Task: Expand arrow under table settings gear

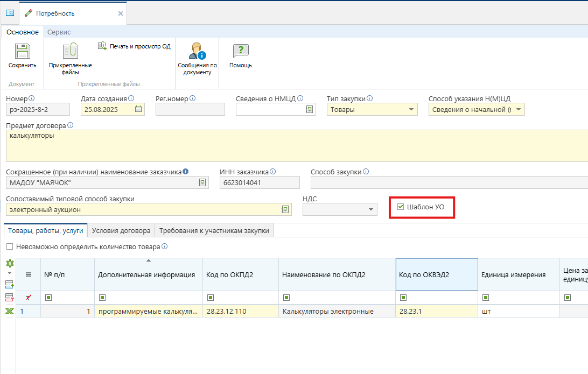Action: [x=10, y=273]
